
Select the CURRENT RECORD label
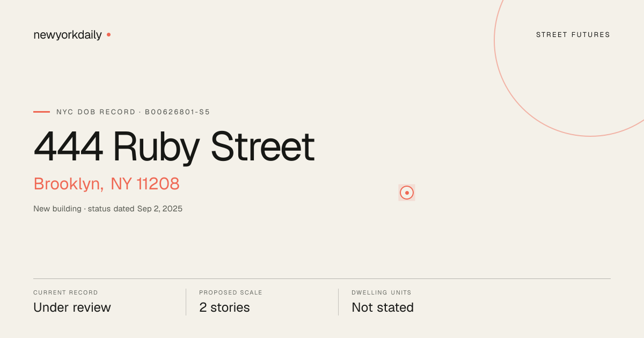[x=65, y=293]
